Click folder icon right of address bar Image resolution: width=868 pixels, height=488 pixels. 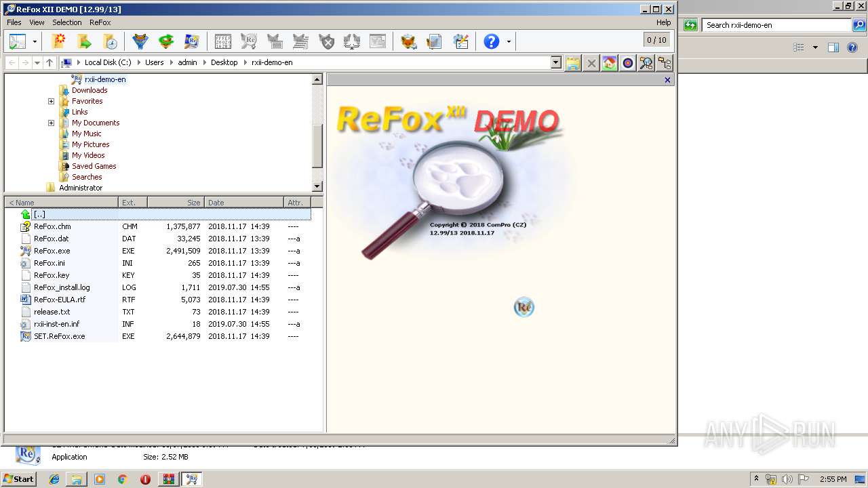574,63
